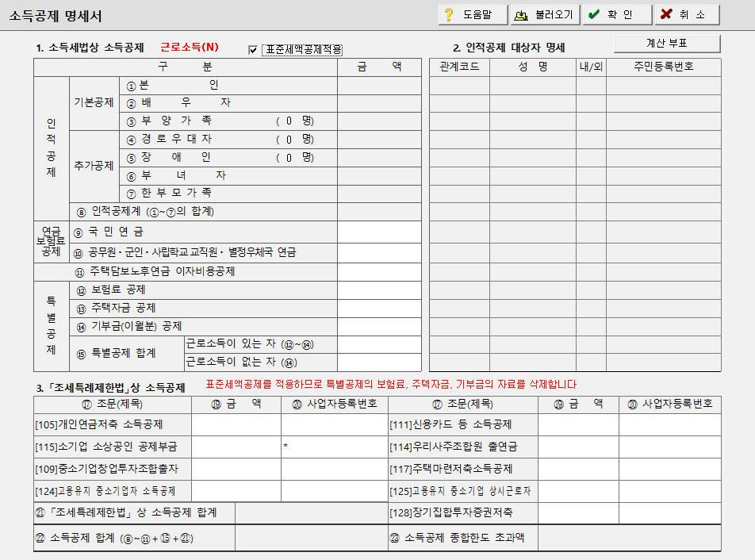The width and height of the screenshot is (755, 560).
Task: Click the red 표준세액공제 warning message
Action: pyautogui.click(x=391, y=384)
